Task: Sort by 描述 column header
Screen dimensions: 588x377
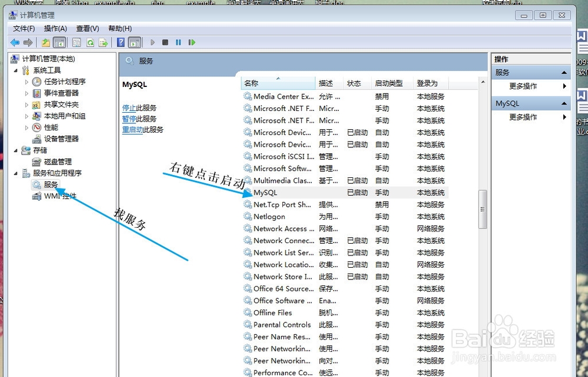Action: [330, 83]
